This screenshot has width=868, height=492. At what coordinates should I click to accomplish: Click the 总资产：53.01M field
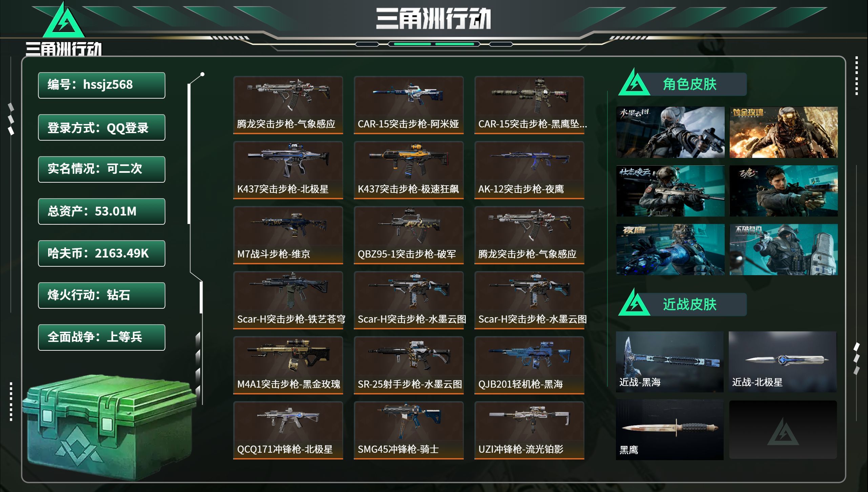click(x=102, y=211)
